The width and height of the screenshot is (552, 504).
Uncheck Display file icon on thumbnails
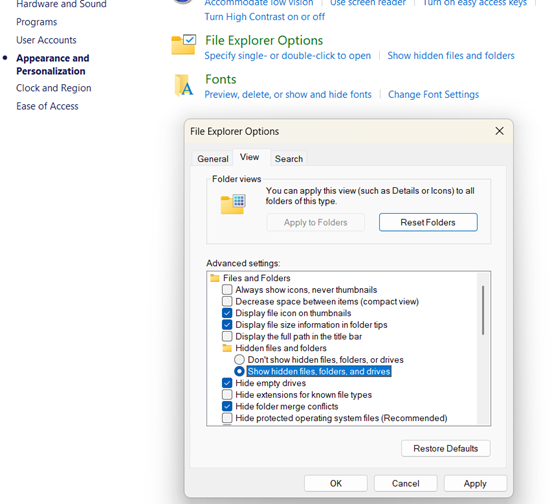(x=227, y=313)
